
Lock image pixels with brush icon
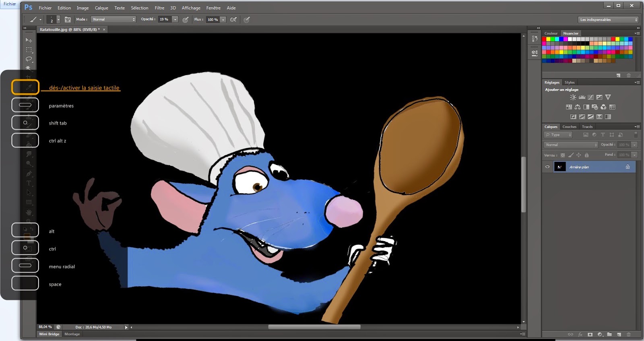571,155
